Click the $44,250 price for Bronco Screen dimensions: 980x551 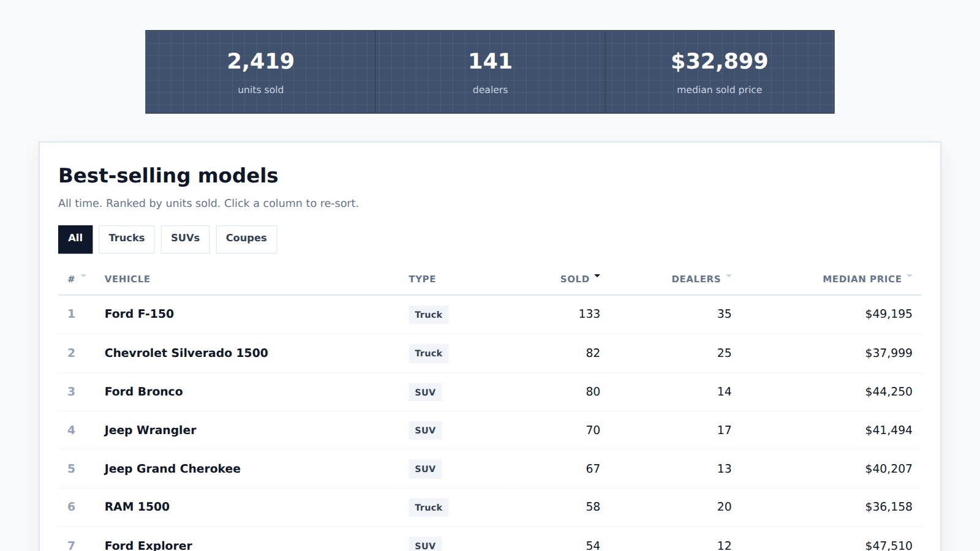[x=889, y=391]
